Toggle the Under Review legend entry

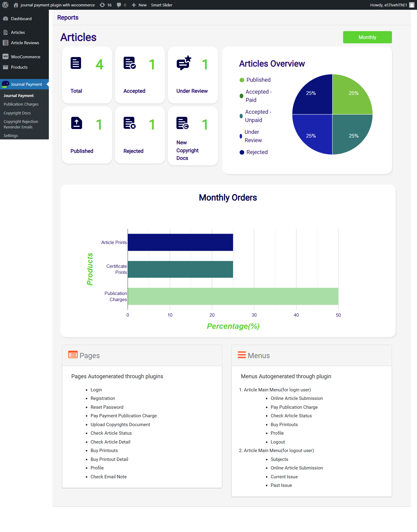point(251,136)
